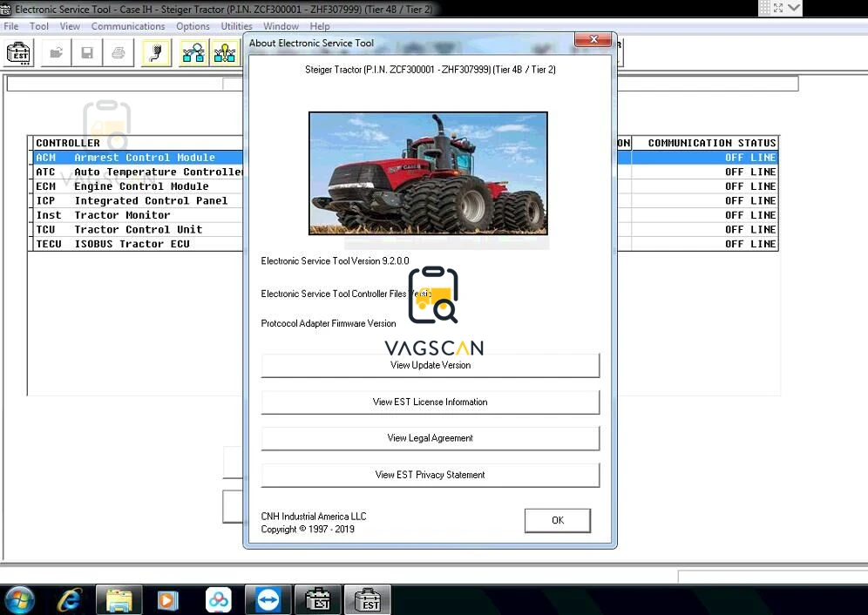Image resolution: width=868 pixels, height=615 pixels.
Task: Open Windows Start menu orb
Action: (20, 599)
